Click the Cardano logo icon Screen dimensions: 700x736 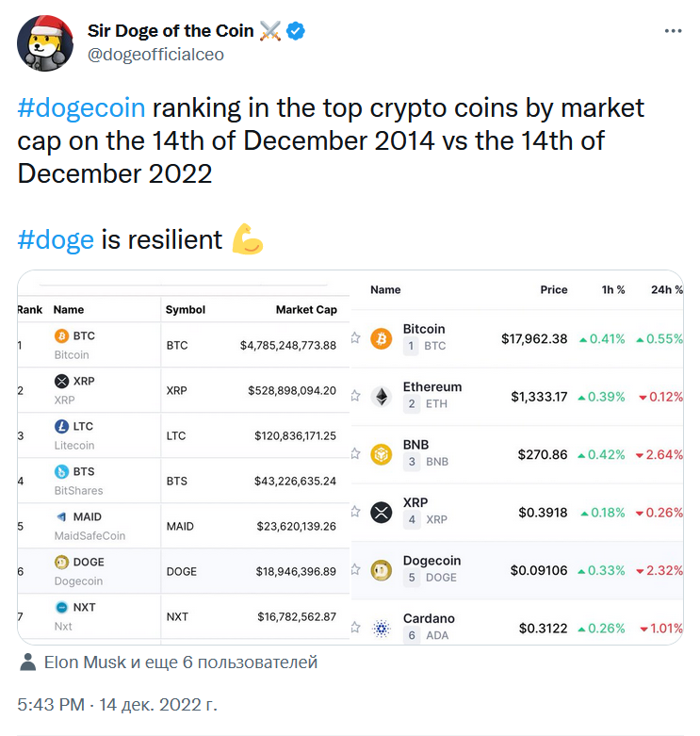(382, 628)
